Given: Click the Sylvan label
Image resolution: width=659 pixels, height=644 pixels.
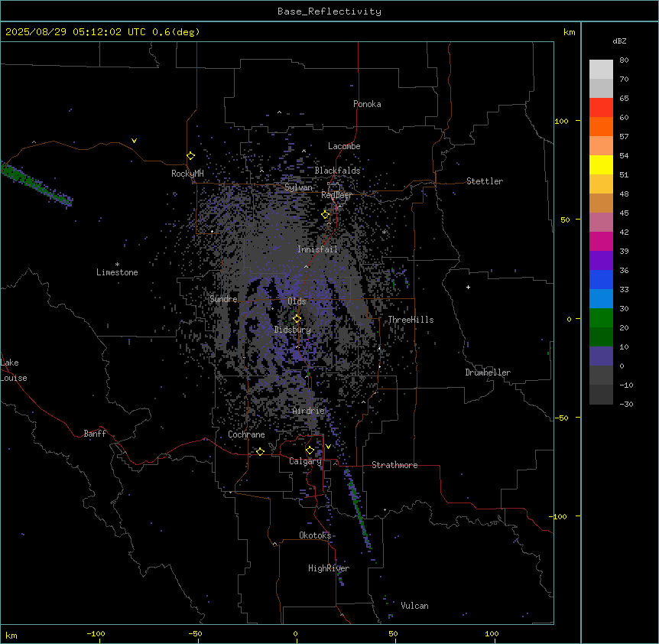Looking at the screenshot, I should 298,187.
